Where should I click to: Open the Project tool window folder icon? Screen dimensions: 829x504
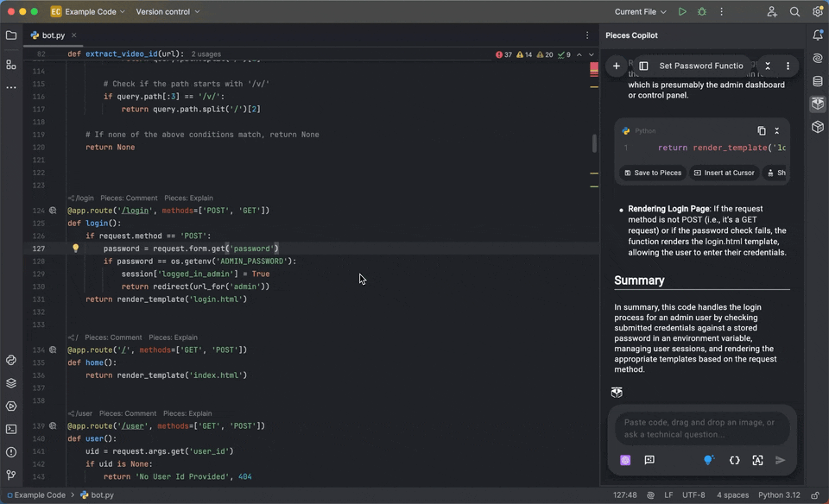tap(11, 35)
